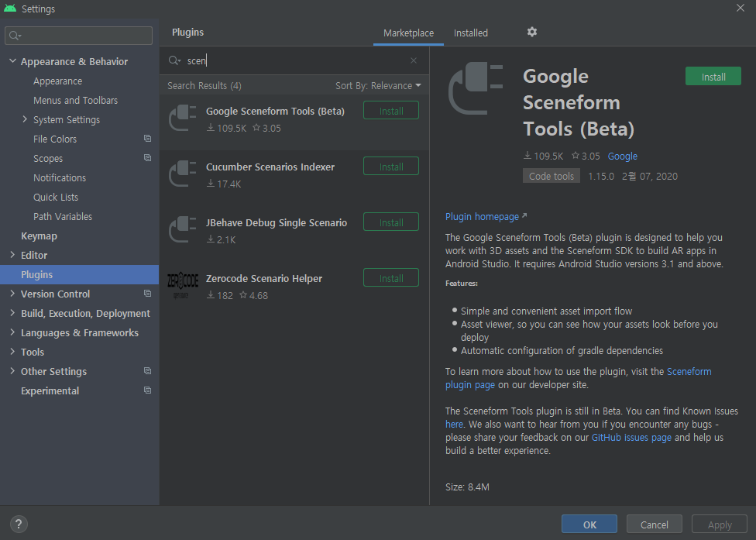The height and width of the screenshot is (540, 756).
Task: Click the Cancel button
Action: coord(655,524)
